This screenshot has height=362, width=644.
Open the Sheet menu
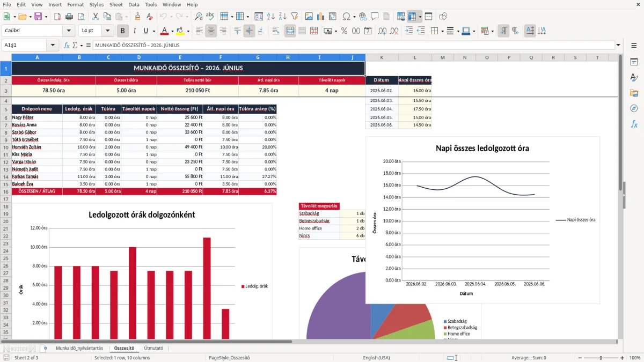116,4
